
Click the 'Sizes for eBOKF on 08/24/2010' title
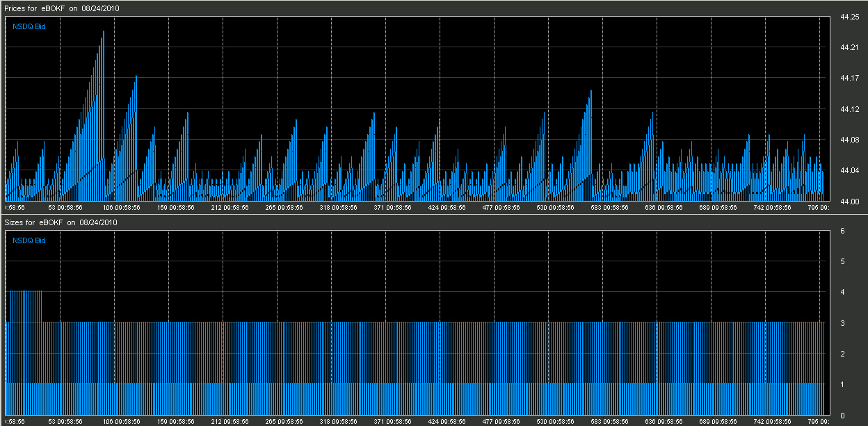point(61,222)
